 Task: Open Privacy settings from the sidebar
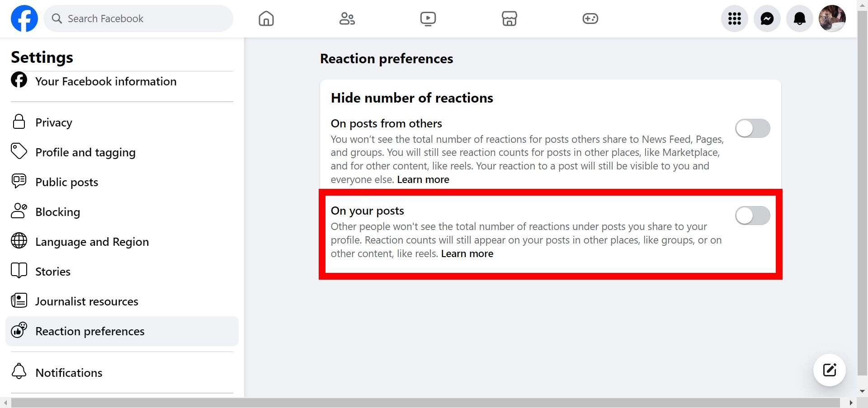(53, 122)
